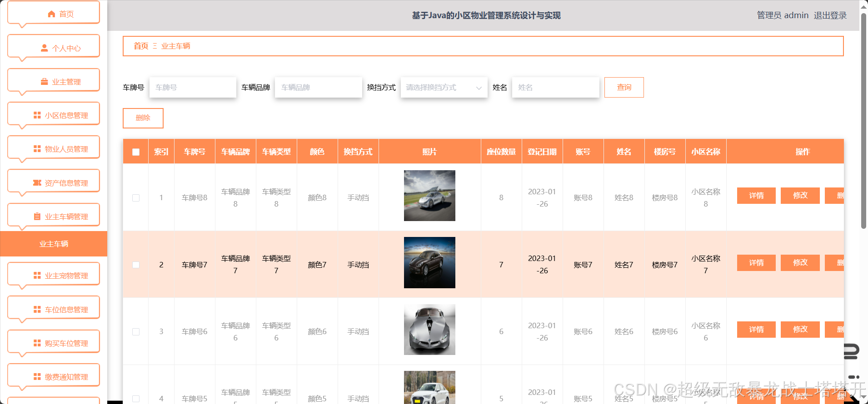The width and height of the screenshot is (868, 404).
Task: Open car photo thumbnail for 车牌号8
Action: click(429, 196)
